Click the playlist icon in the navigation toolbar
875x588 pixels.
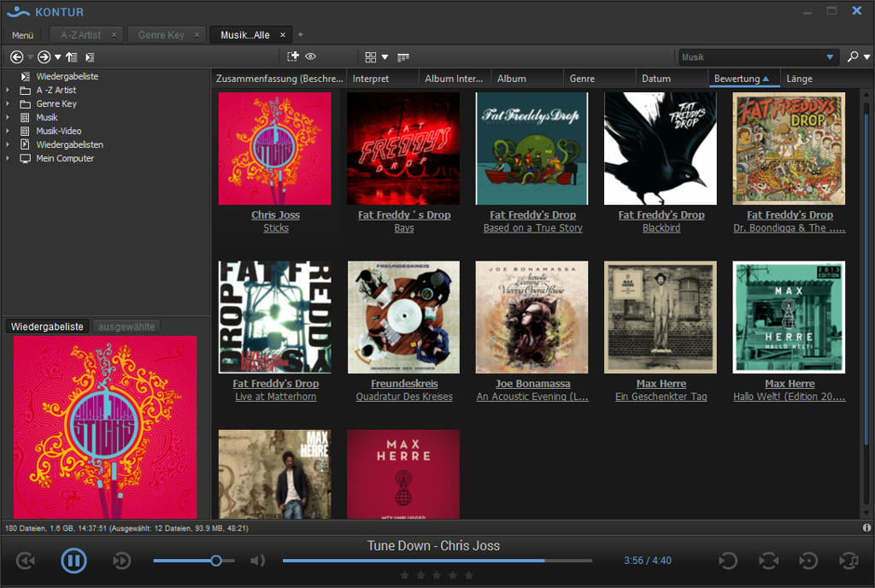(90, 57)
